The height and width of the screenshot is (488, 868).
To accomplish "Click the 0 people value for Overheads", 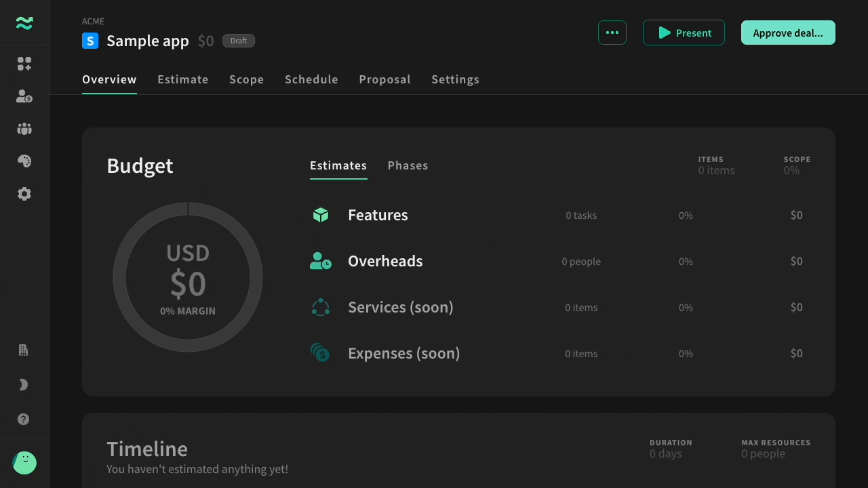I will pos(581,262).
